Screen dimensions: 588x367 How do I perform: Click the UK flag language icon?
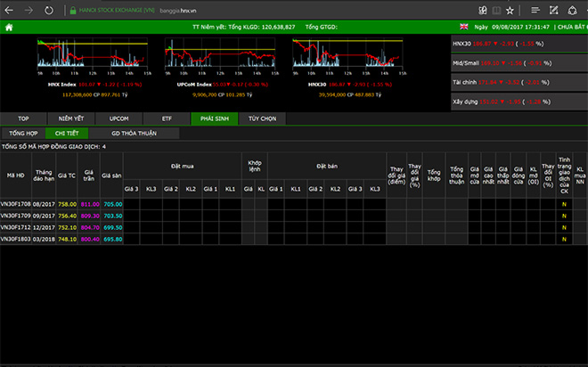coord(464,27)
